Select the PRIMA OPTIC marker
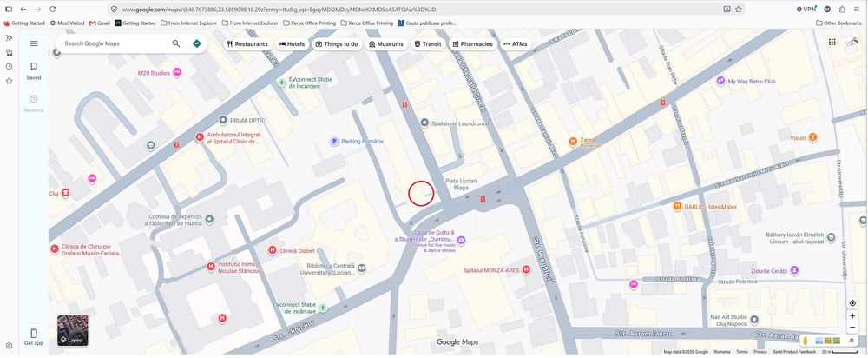This screenshot has width=868, height=358. 223,120
